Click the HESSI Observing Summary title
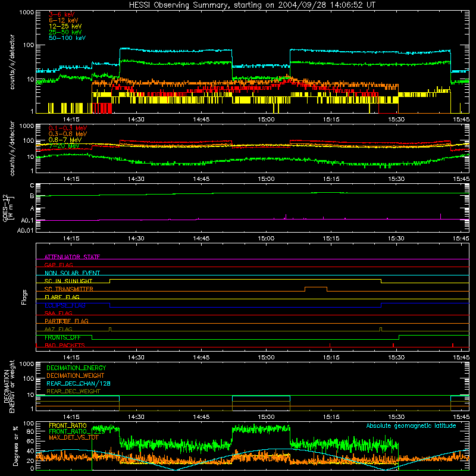This screenshot has height=476, width=476. [x=252, y=5]
